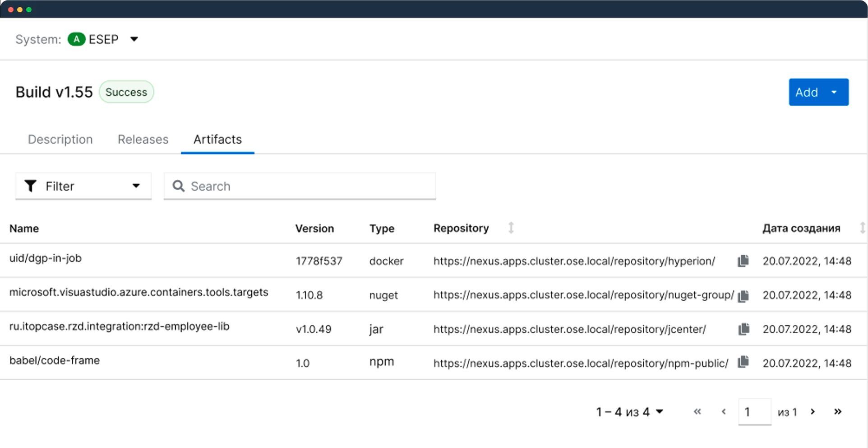This screenshot has height=448, width=868.
Task: Copy the nuget-group repository URL
Action: 743,296
